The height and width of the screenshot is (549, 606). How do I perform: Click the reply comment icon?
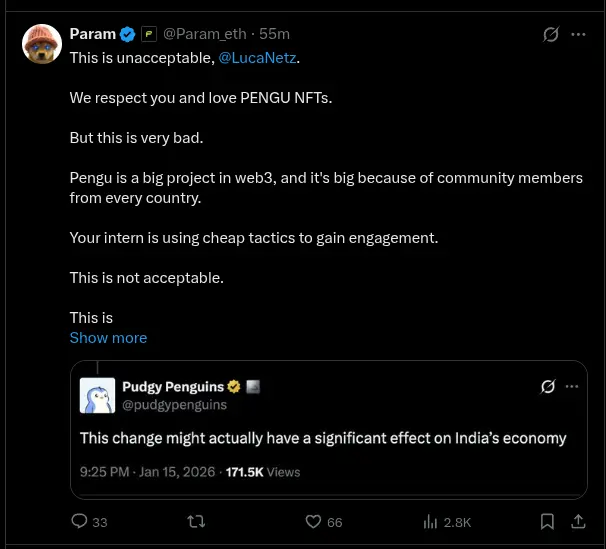[80, 521]
